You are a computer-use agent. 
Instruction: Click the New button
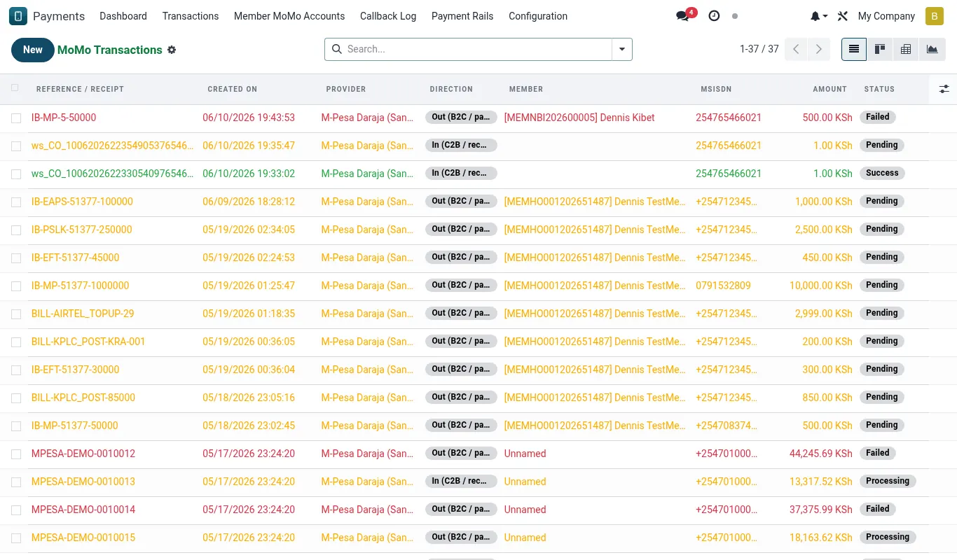tap(33, 50)
